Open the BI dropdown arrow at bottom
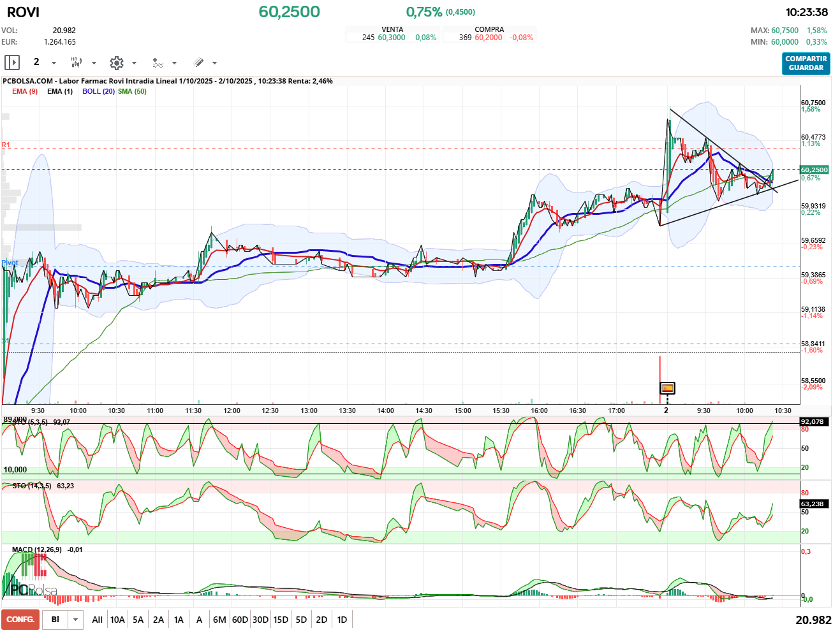This screenshot has height=633, width=840. pyautogui.click(x=76, y=620)
